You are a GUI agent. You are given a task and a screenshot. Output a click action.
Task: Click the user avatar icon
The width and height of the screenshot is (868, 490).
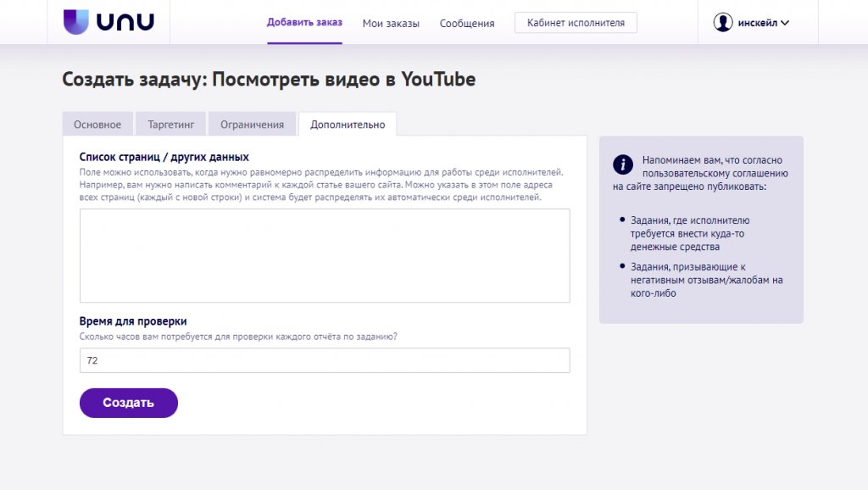click(x=722, y=23)
